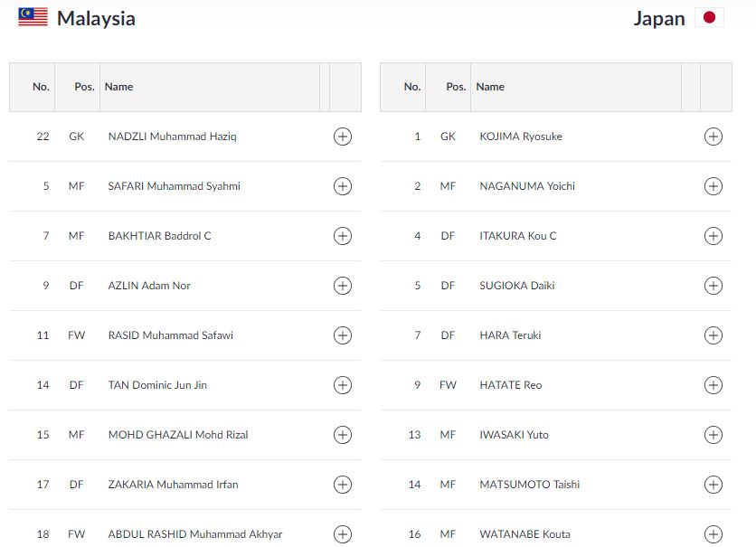Screen dimensions: 756x547
Task: Expand ITAKURA Kou C player details
Action: click(x=713, y=236)
